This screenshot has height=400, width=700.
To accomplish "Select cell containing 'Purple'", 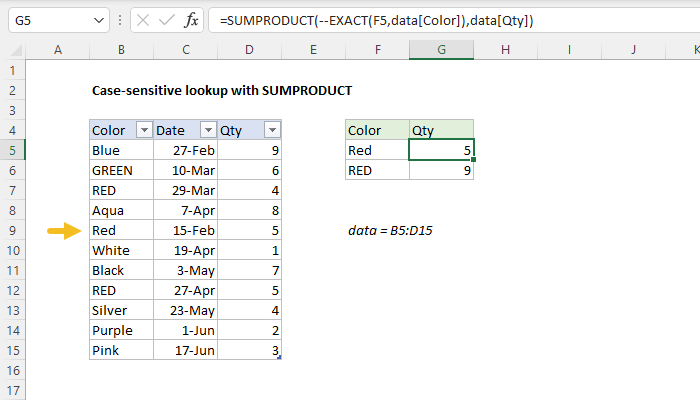I will [x=121, y=330].
